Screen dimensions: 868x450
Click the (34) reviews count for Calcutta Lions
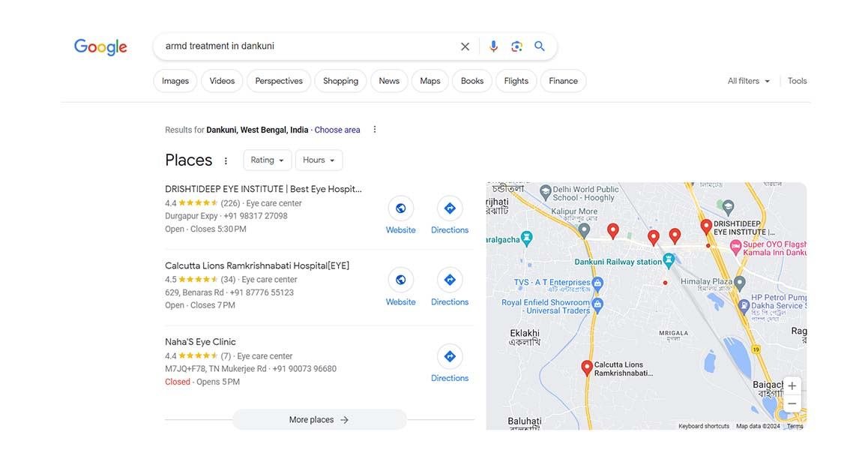point(228,280)
